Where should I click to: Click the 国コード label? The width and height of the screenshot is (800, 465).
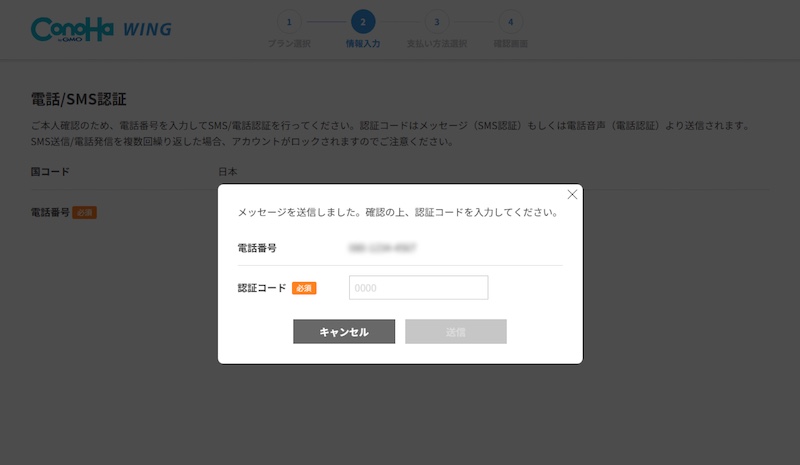(50, 171)
